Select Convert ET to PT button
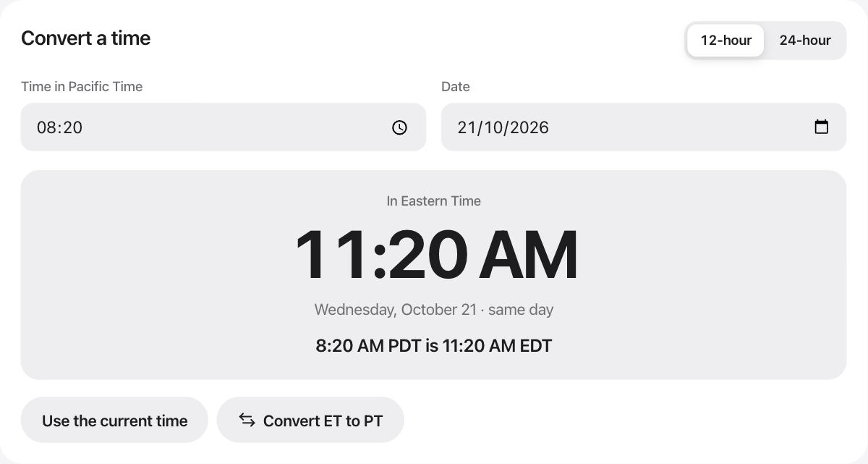Screen dimensions: 868x464 coord(310,420)
